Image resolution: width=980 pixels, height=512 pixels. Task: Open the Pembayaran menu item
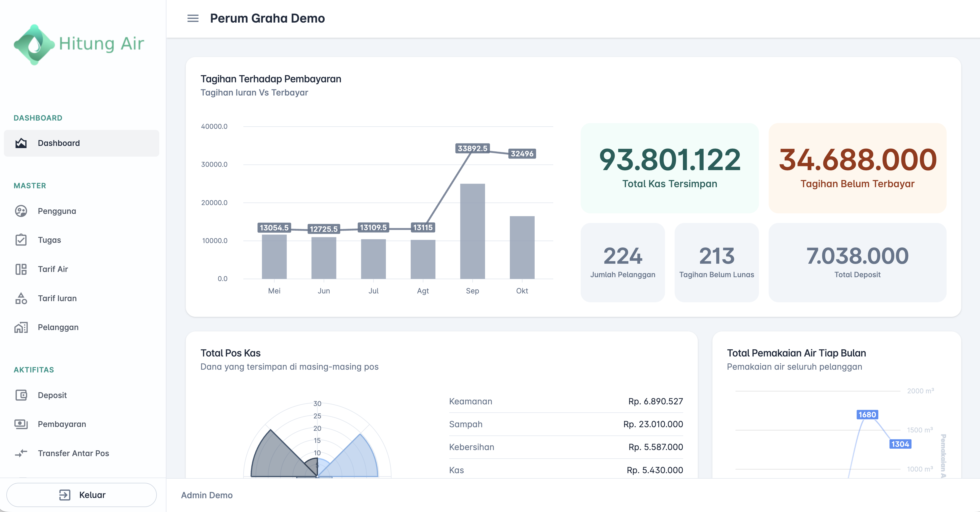[x=62, y=424]
